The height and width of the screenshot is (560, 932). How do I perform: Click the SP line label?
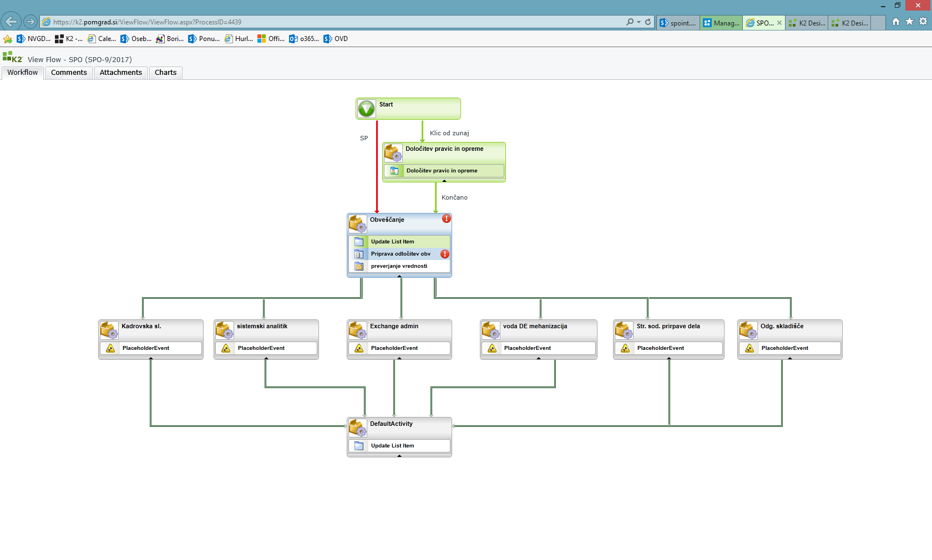point(364,138)
